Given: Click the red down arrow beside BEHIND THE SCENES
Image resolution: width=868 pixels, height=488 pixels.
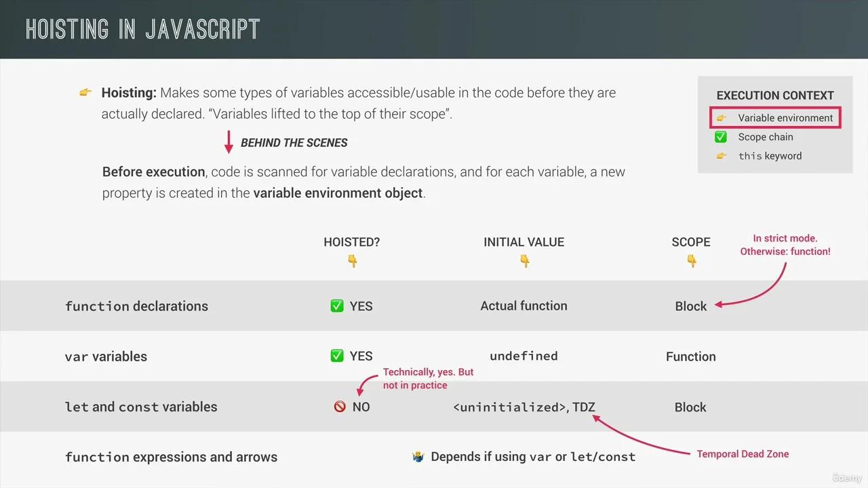Looking at the screenshot, I should click(x=229, y=142).
